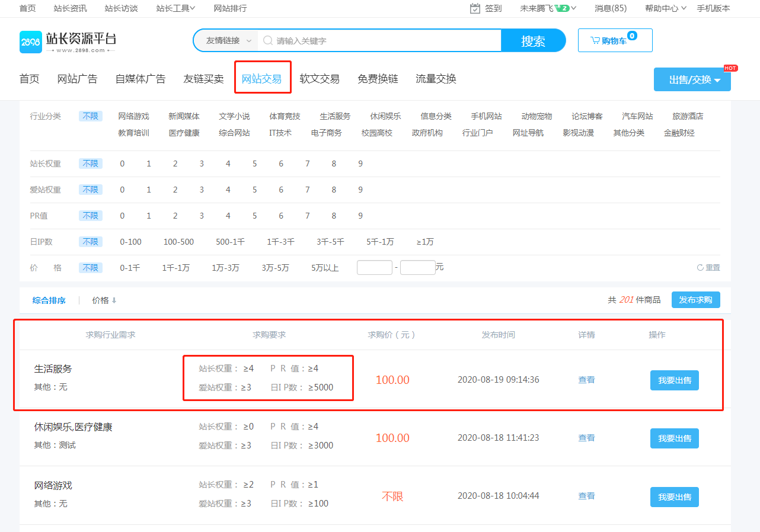This screenshot has width=760, height=532.
Task: Click 我要出售 for the 生活服务 listing
Action: click(674, 380)
